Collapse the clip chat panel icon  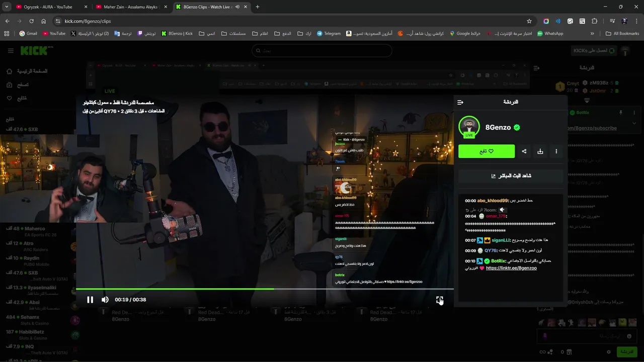460,102
